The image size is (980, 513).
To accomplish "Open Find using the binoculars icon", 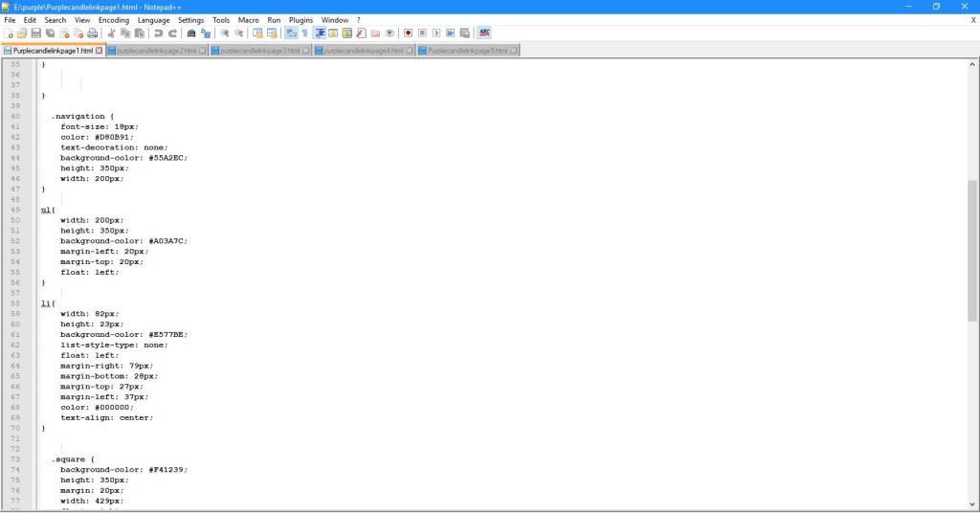I will 191,33.
